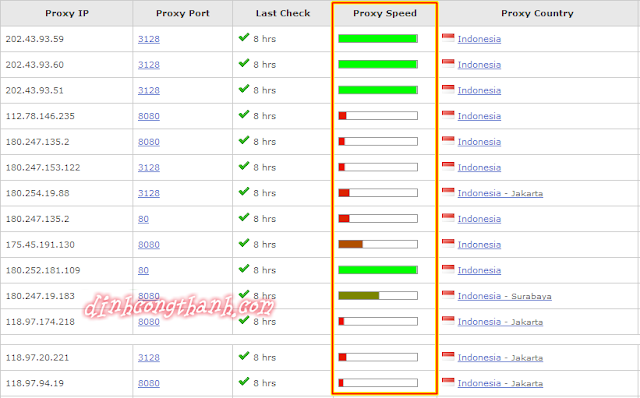This screenshot has height=398, width=640.
Task: Select IP address 112.78.146.235
Action: (40, 116)
